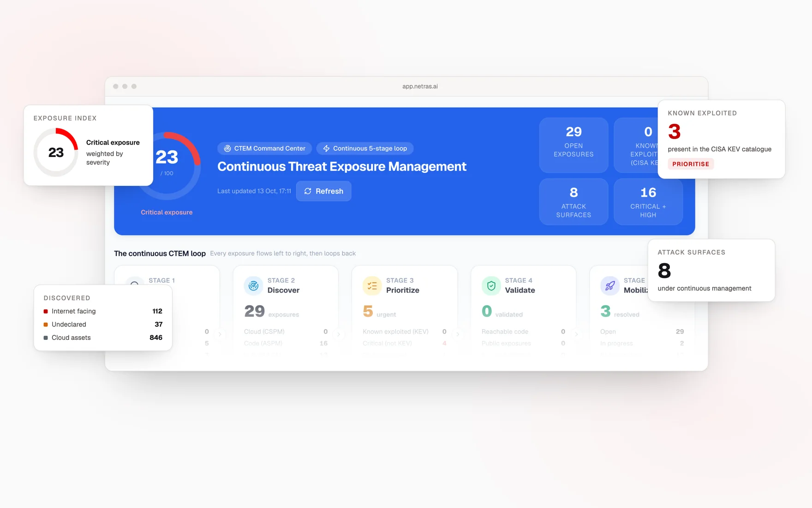Click the 23 / 100 gauge in blue banner
812x508 pixels.
point(167,165)
